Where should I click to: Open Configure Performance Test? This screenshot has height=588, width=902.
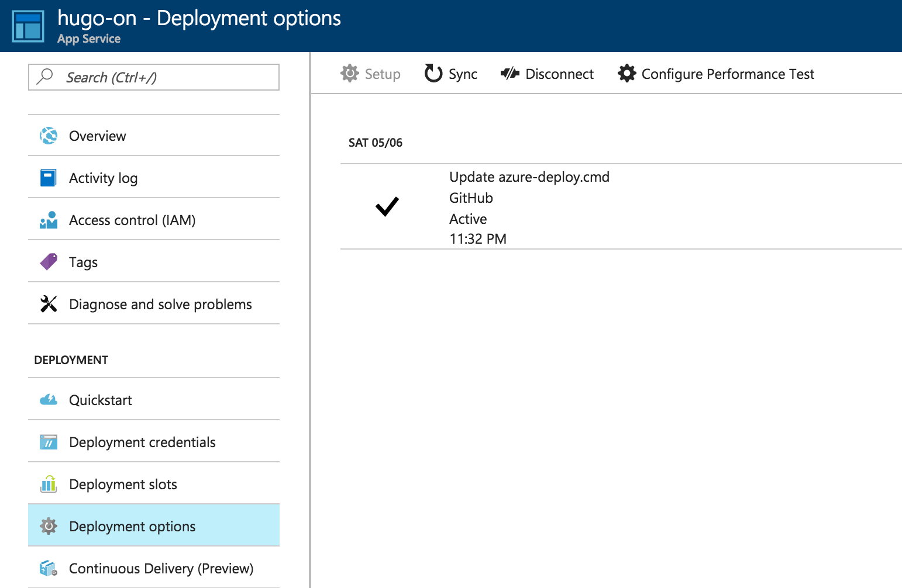click(x=717, y=74)
